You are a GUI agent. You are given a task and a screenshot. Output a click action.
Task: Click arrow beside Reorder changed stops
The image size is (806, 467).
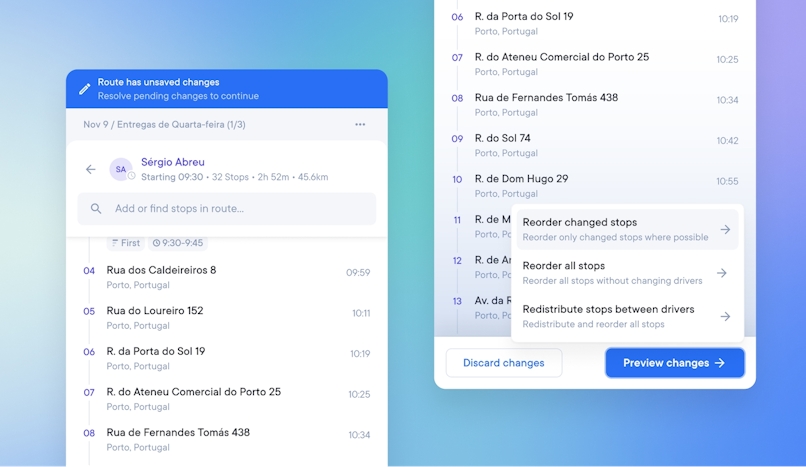click(x=725, y=230)
